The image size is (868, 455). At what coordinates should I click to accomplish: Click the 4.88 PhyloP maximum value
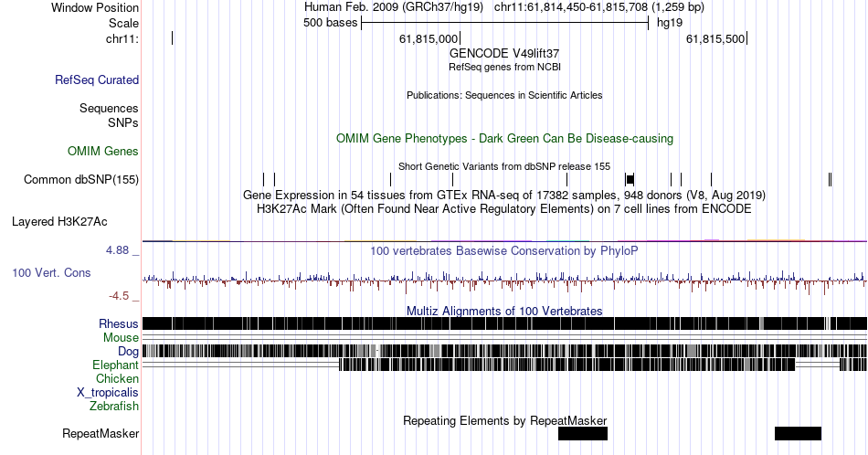117,250
